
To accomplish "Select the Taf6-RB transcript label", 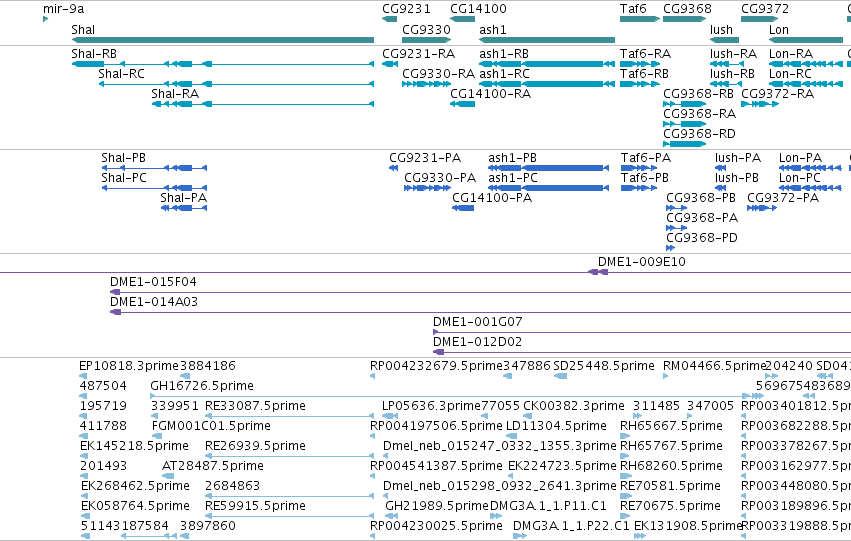I will click(x=644, y=74).
